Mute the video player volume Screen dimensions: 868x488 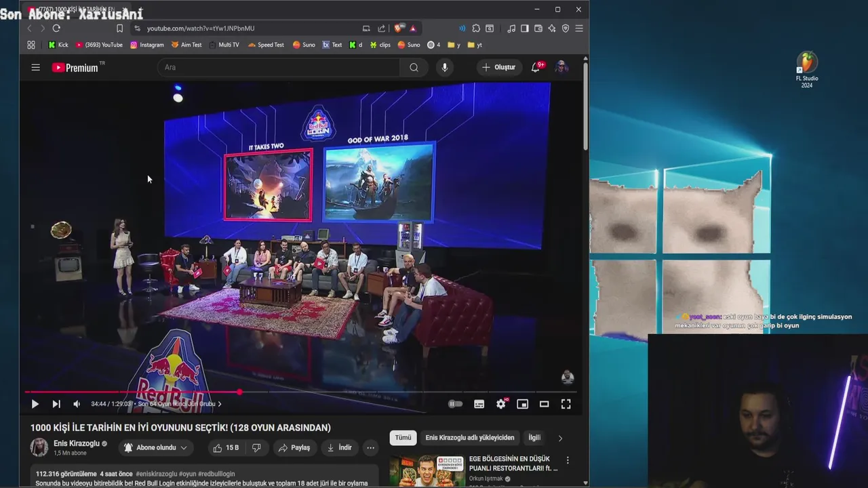point(77,404)
